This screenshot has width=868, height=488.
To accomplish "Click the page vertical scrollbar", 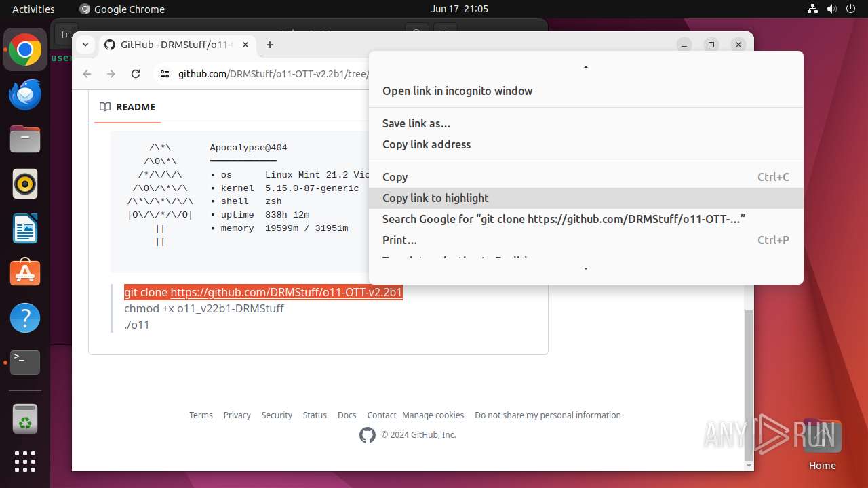I will click(x=749, y=384).
